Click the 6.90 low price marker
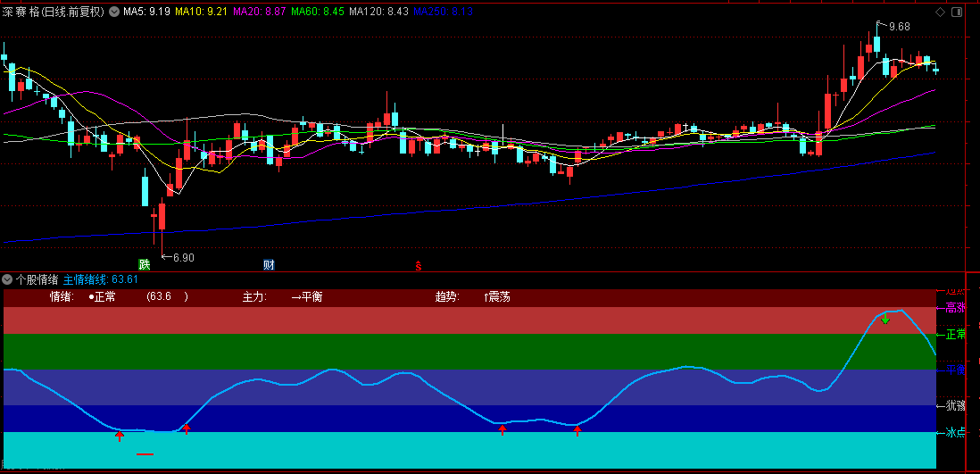 [x=181, y=257]
